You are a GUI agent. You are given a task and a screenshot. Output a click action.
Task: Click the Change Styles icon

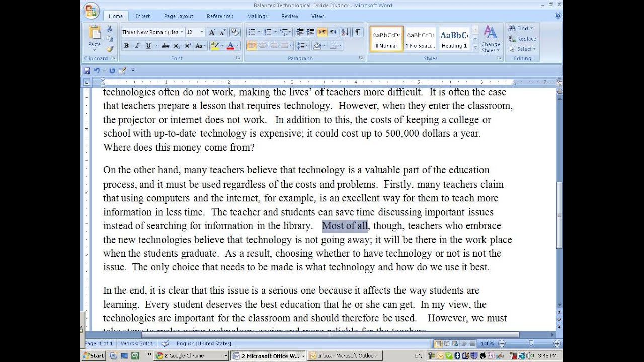click(491, 33)
